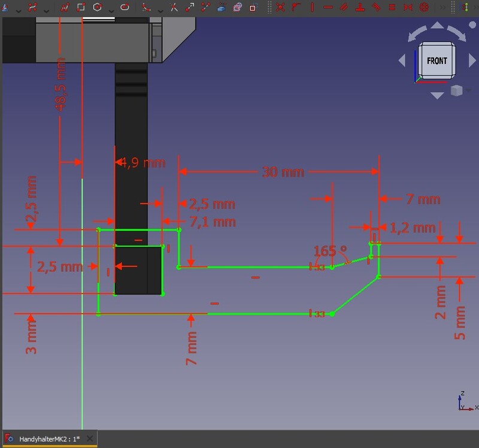Select the Polyline sketch tool
479x448 pixels.
coord(65,7)
